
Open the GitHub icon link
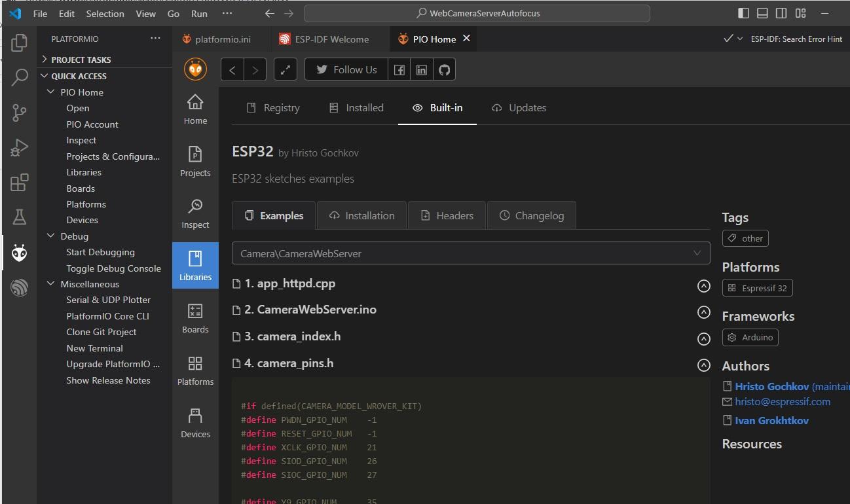pos(444,70)
